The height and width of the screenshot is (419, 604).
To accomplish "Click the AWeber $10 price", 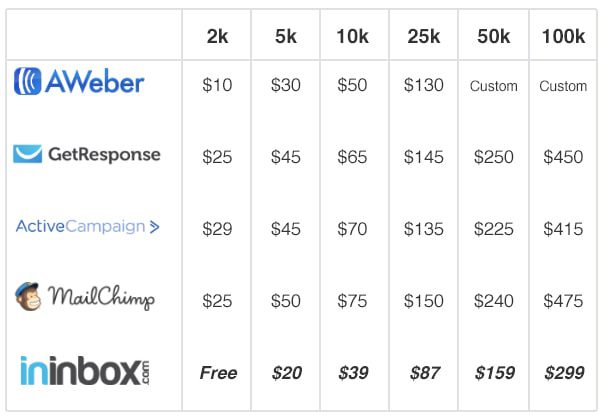I will point(217,85).
